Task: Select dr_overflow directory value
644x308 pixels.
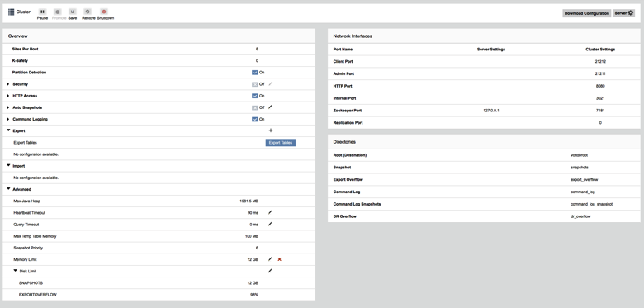Action: tap(580, 216)
